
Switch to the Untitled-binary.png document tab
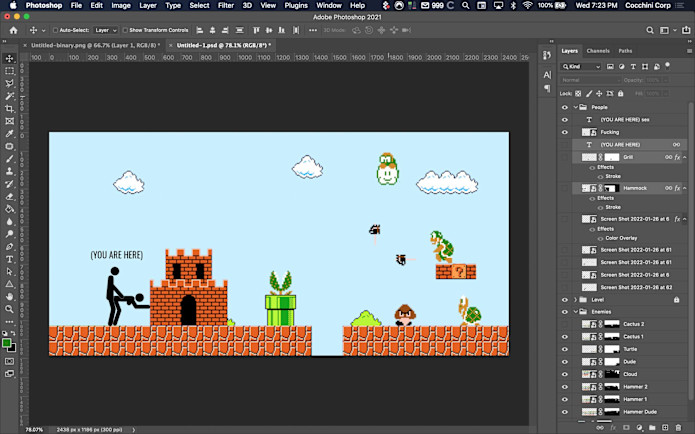point(95,45)
